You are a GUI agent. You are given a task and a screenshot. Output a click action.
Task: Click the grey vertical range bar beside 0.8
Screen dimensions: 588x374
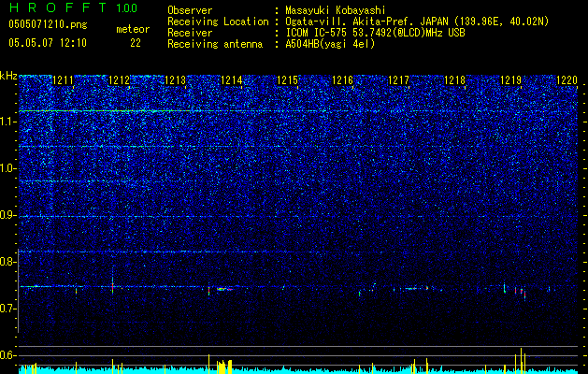pyautogui.click(x=19, y=291)
